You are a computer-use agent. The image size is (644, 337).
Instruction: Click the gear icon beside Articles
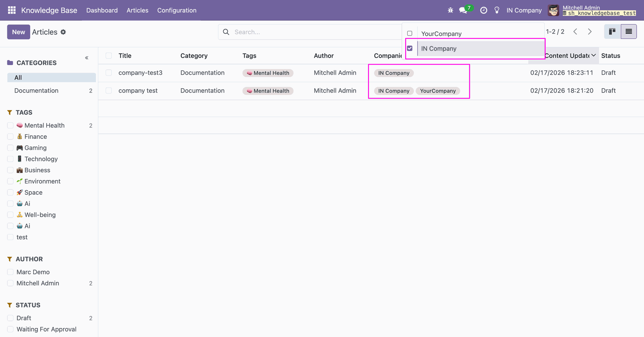pos(63,32)
